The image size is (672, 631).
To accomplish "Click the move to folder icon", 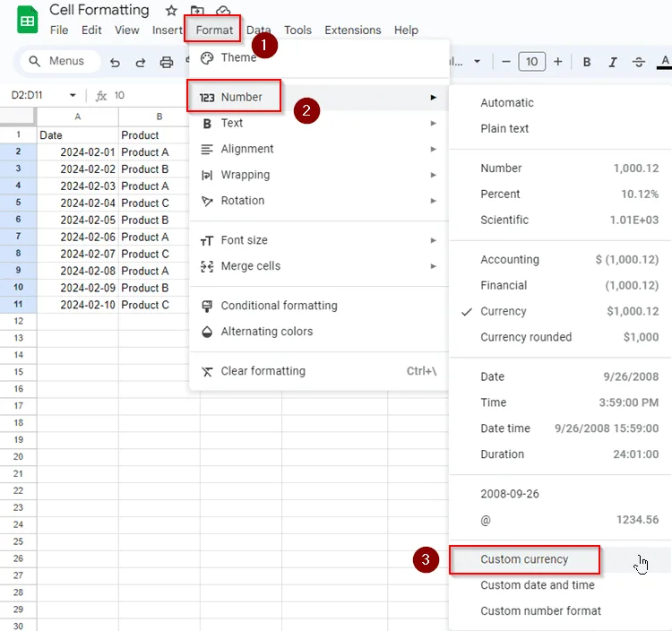I will (x=197, y=10).
